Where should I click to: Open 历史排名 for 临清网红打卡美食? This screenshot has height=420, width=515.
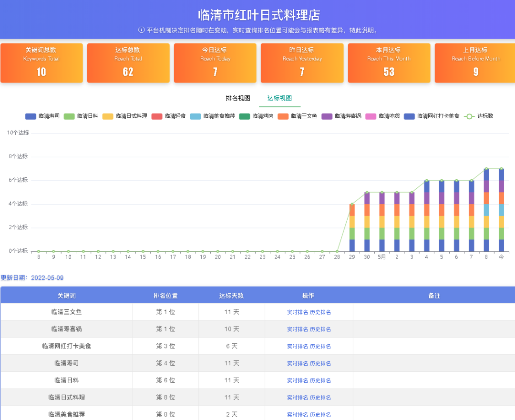click(x=320, y=347)
